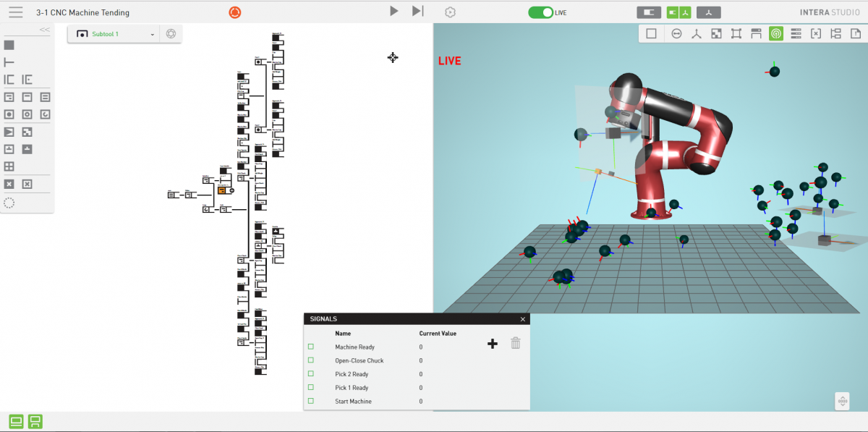Open the variables [x] panel
This screenshot has width=868, height=432.
click(x=816, y=33)
